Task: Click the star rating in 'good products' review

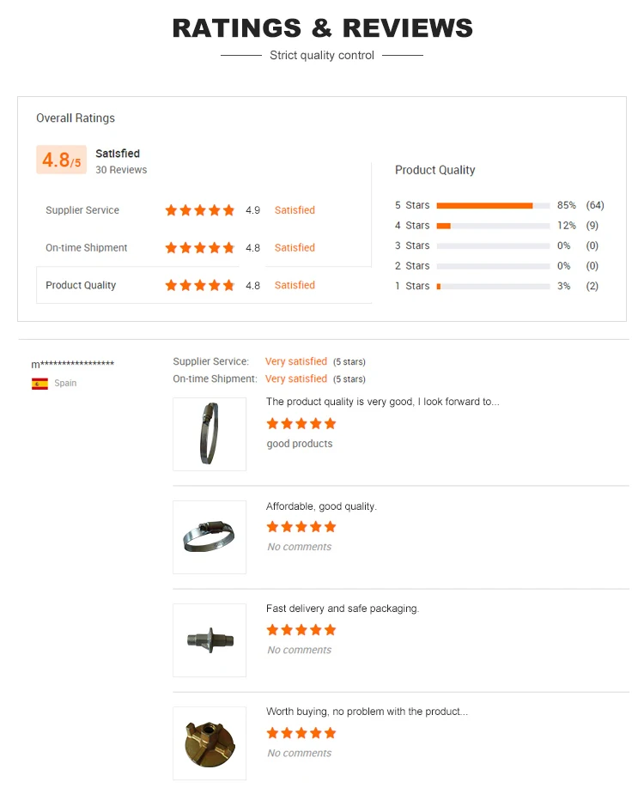Action: [301, 423]
